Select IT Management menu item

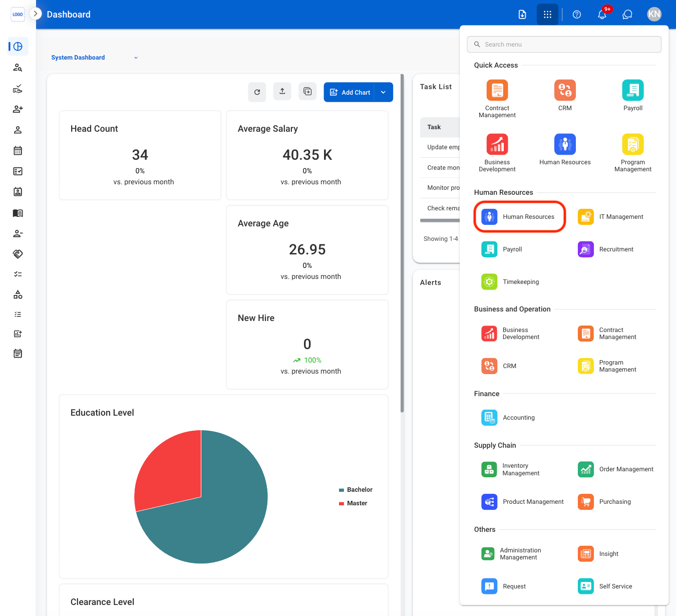pyautogui.click(x=611, y=217)
